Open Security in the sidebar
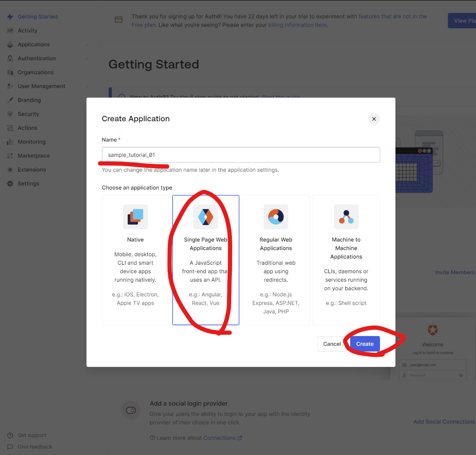 [x=29, y=114]
